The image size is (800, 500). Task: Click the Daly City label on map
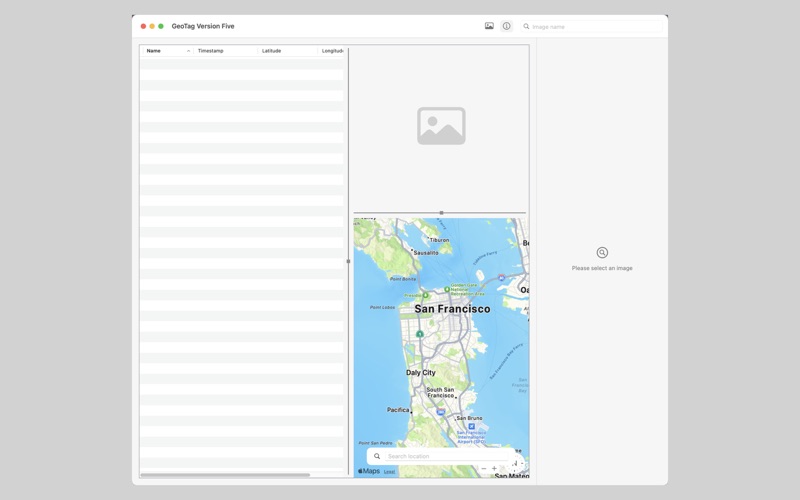tap(421, 373)
